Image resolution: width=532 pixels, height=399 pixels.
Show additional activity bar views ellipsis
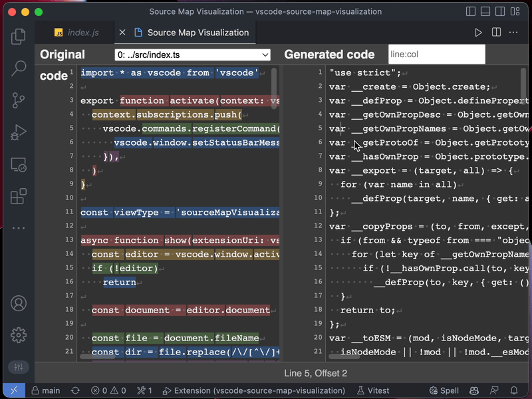click(x=19, y=228)
